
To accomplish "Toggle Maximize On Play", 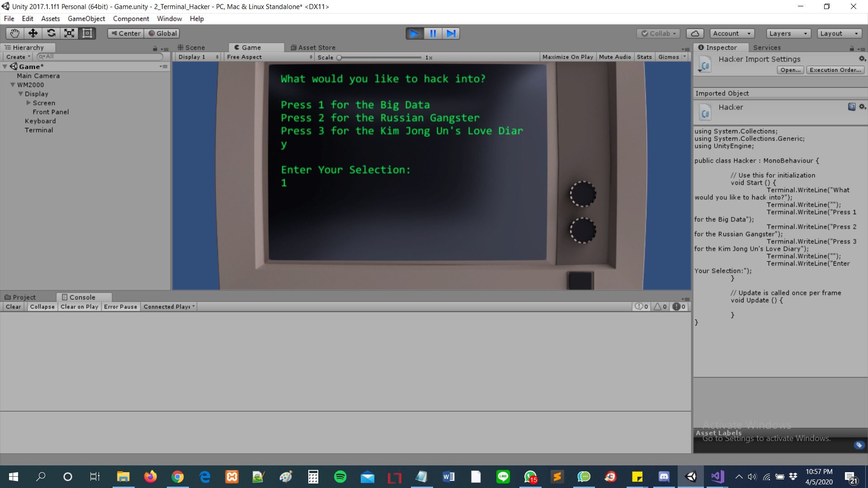I will pyautogui.click(x=567, y=56).
